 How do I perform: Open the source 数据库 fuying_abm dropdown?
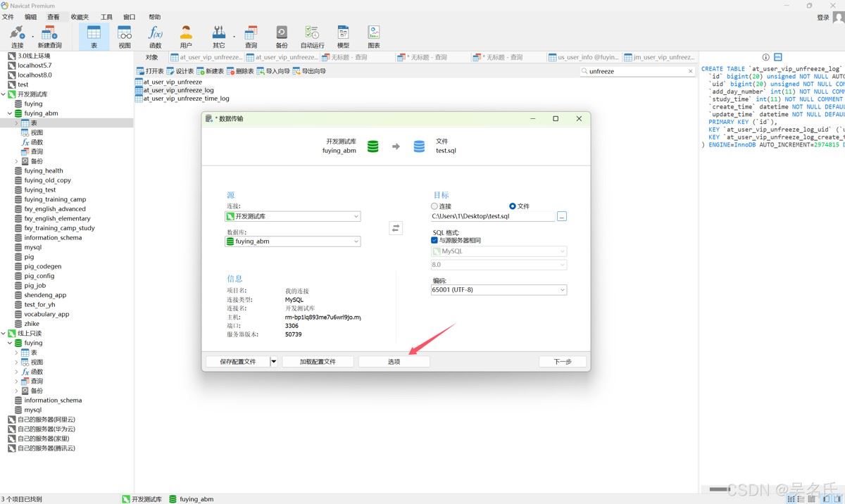(x=293, y=241)
